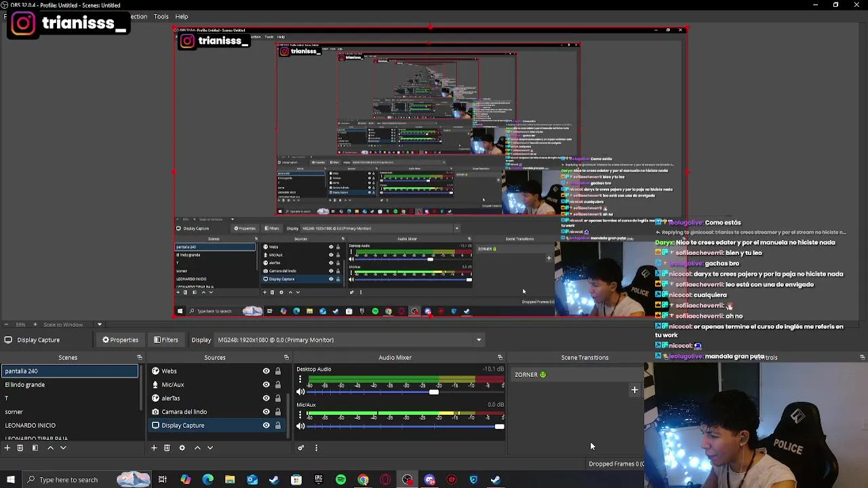Open Discord from the taskbar
This screenshot has height=488, width=868.
click(430, 480)
